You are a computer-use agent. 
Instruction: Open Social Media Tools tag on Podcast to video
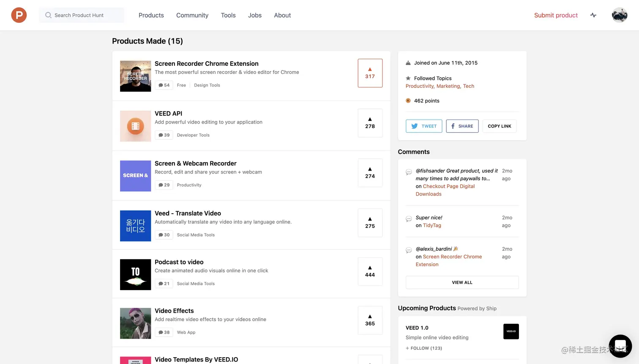click(x=196, y=284)
